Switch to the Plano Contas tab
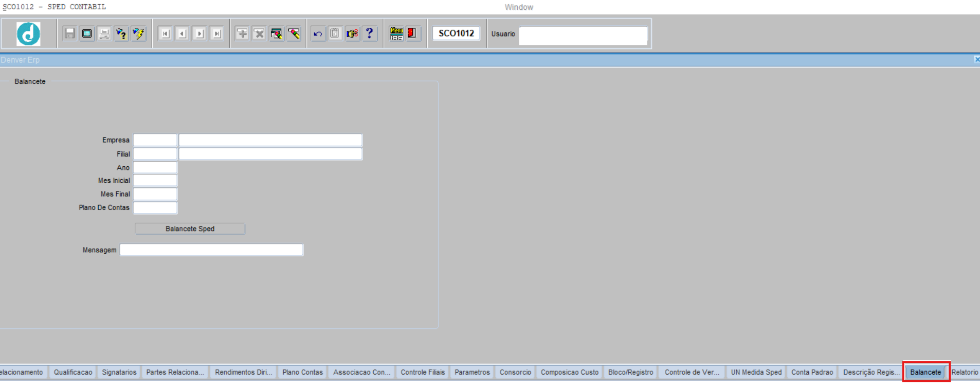 point(302,372)
